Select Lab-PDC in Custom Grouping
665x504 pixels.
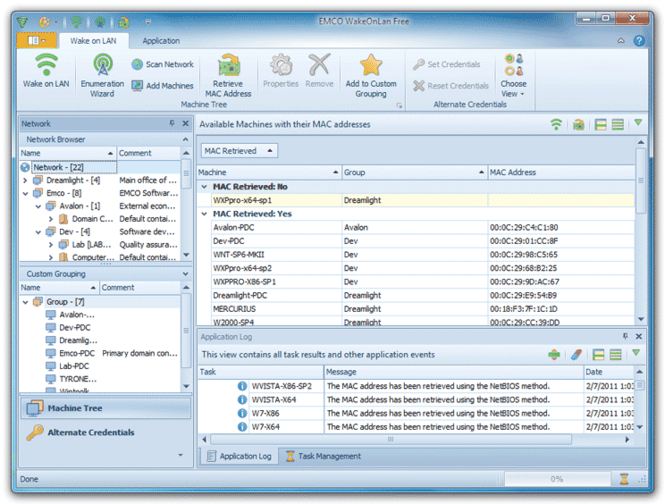point(74,366)
